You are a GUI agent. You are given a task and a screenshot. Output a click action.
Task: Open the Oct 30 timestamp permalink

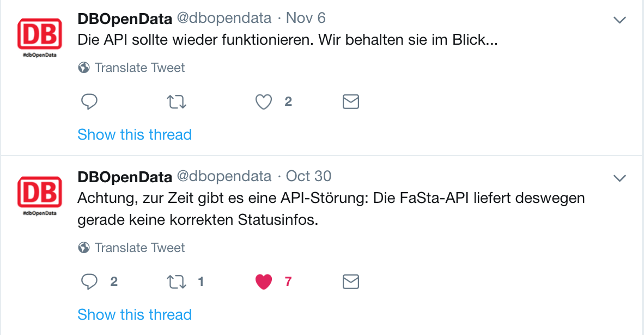(308, 176)
